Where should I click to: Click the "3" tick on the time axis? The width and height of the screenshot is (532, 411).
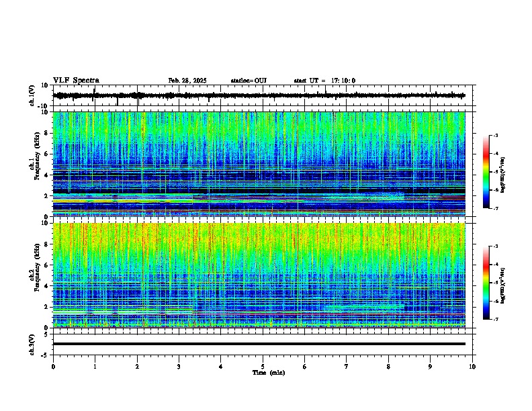point(179,367)
